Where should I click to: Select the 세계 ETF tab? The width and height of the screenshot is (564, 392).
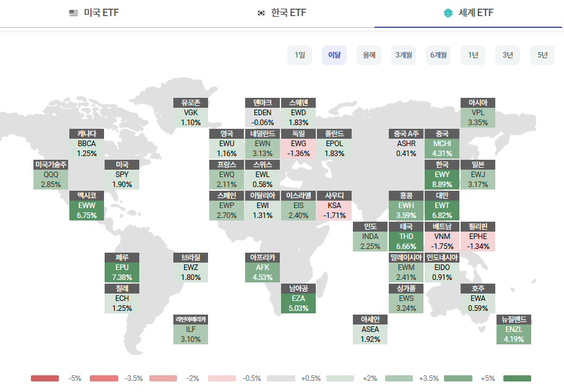coord(468,13)
